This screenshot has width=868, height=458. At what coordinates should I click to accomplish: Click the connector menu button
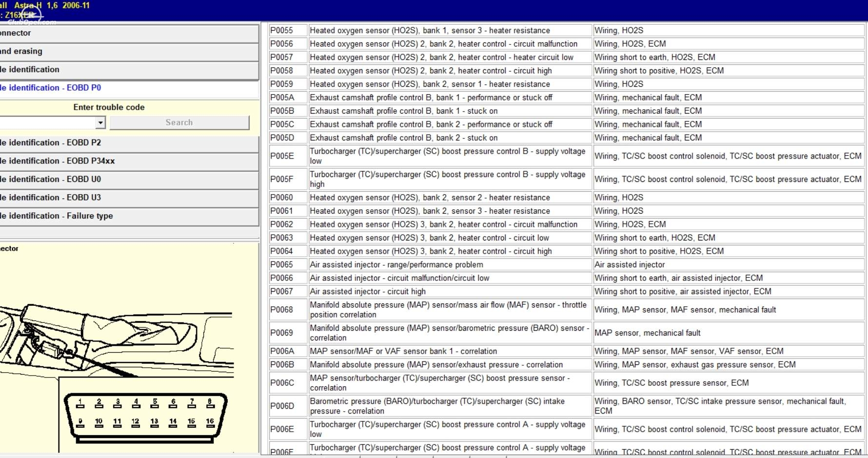129,33
